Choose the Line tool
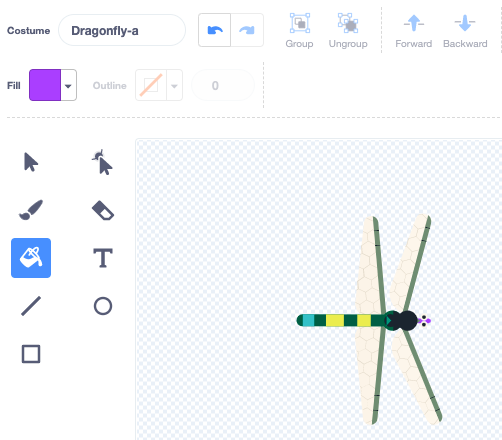The width and height of the screenshot is (502, 440). [31, 306]
